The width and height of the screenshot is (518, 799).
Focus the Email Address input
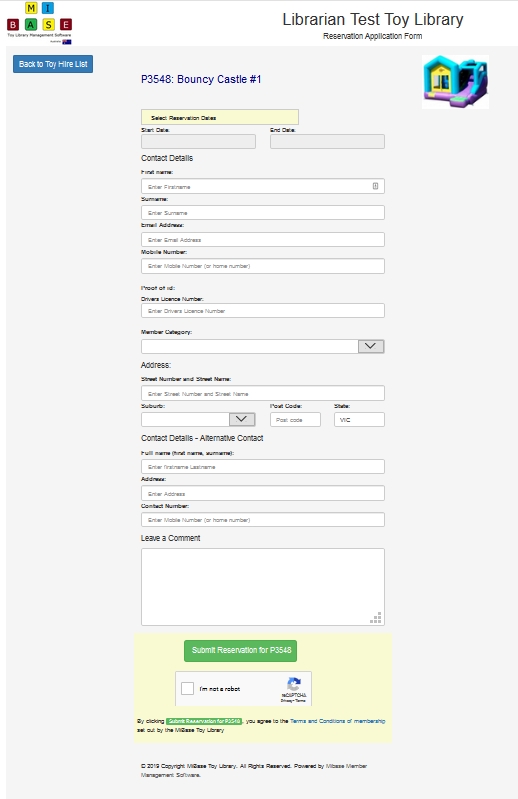[x=263, y=239]
